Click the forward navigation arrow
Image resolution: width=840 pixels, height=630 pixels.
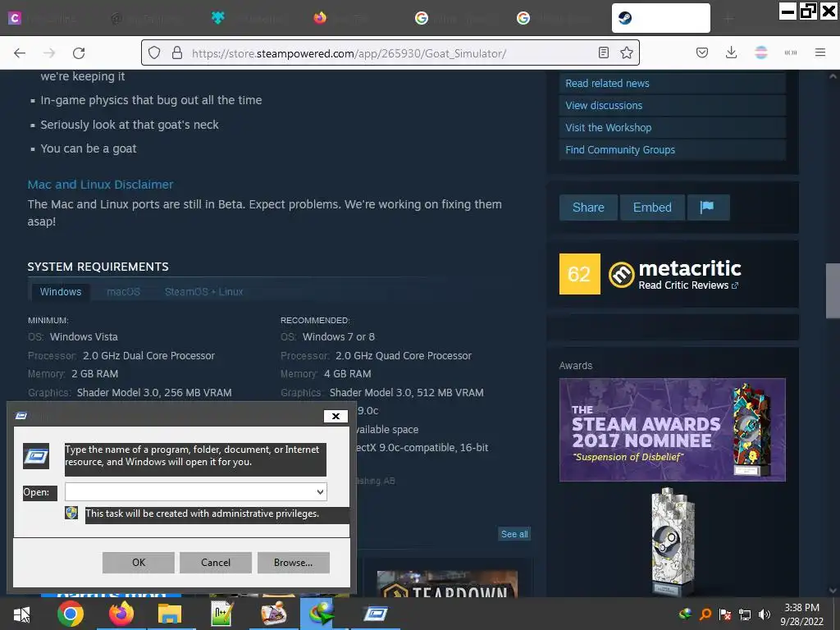pyautogui.click(x=49, y=53)
